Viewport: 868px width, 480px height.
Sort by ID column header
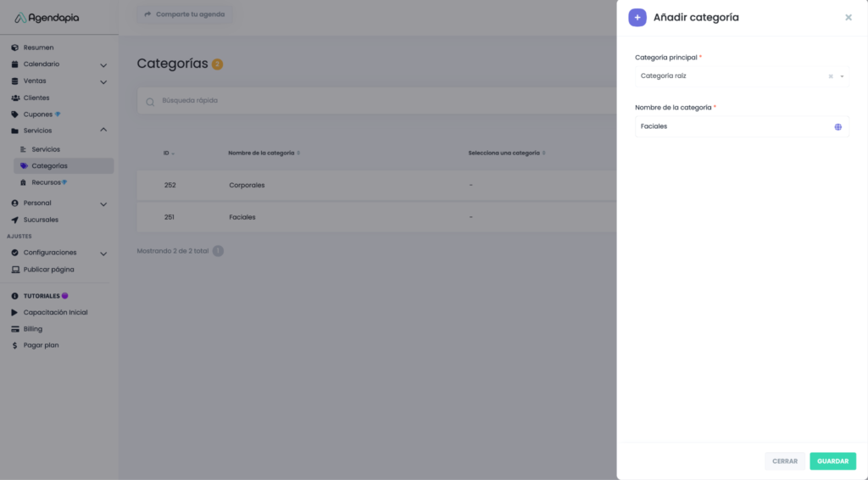pyautogui.click(x=167, y=153)
